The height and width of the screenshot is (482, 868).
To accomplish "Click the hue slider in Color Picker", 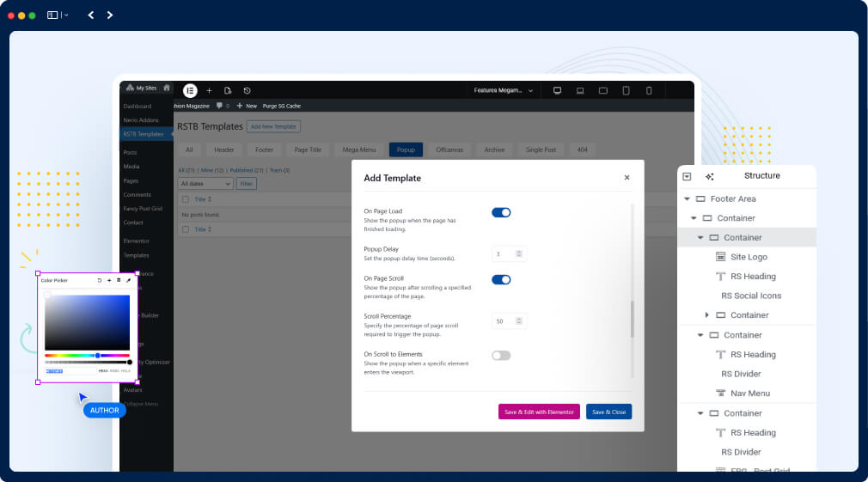I will click(87, 356).
